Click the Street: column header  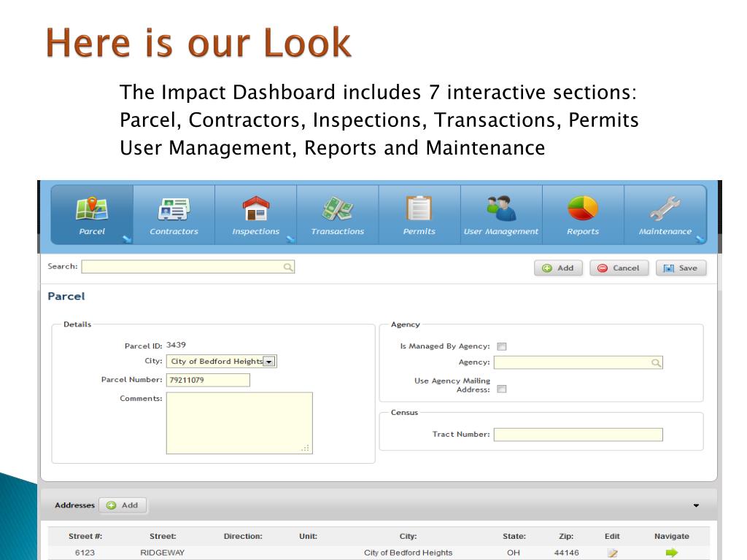(x=163, y=536)
